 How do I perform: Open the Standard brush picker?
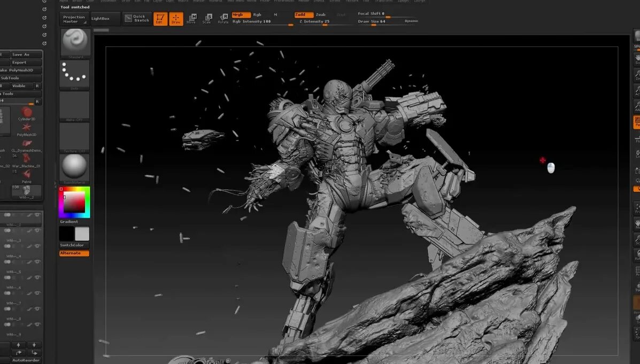75,42
